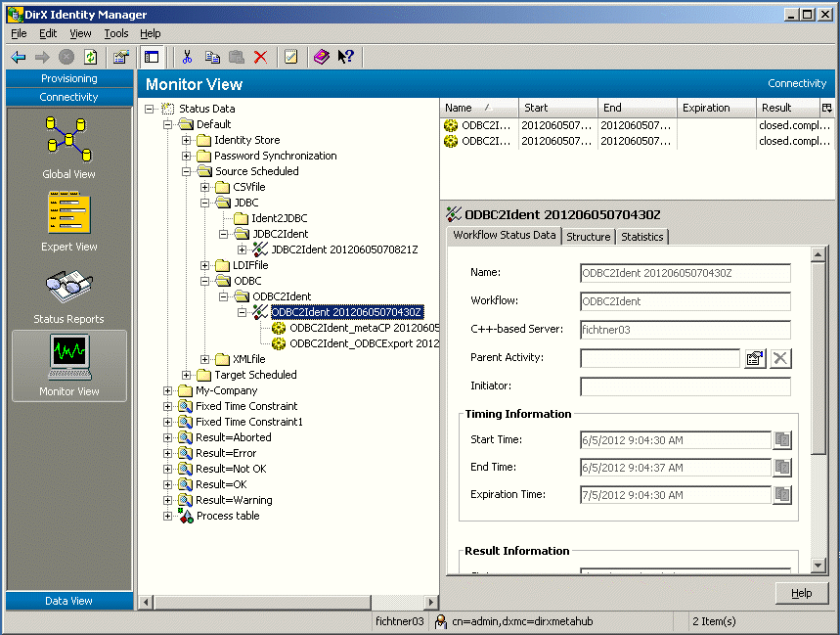
Task: Click the Cut scissors toolbar icon
Action: [x=187, y=57]
